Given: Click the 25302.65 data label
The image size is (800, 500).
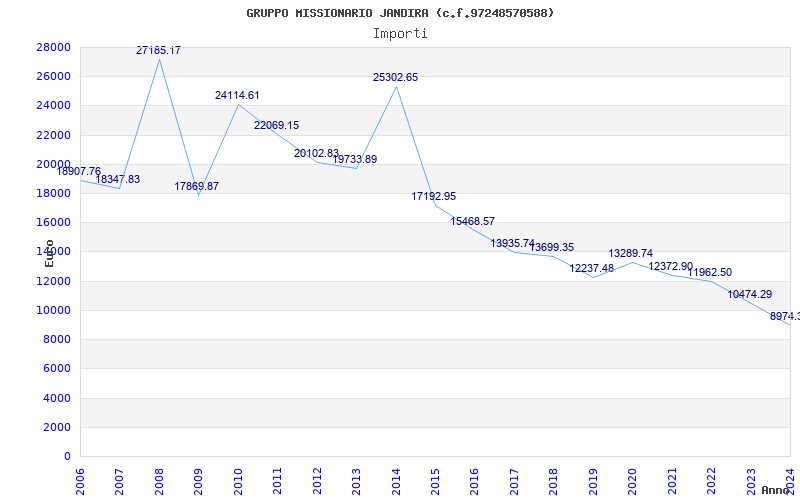Looking at the screenshot, I should (395, 78).
